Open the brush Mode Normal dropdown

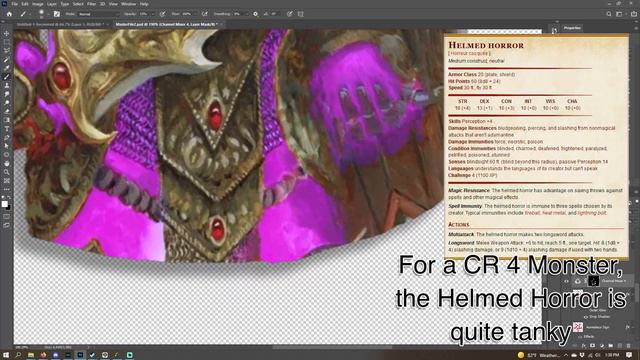tap(98, 14)
